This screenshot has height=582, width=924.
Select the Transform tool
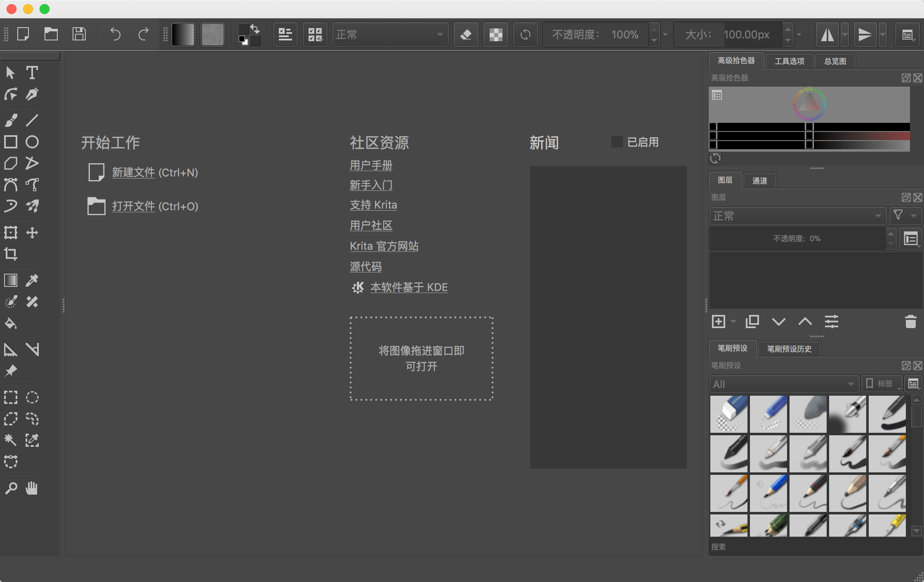(11, 232)
